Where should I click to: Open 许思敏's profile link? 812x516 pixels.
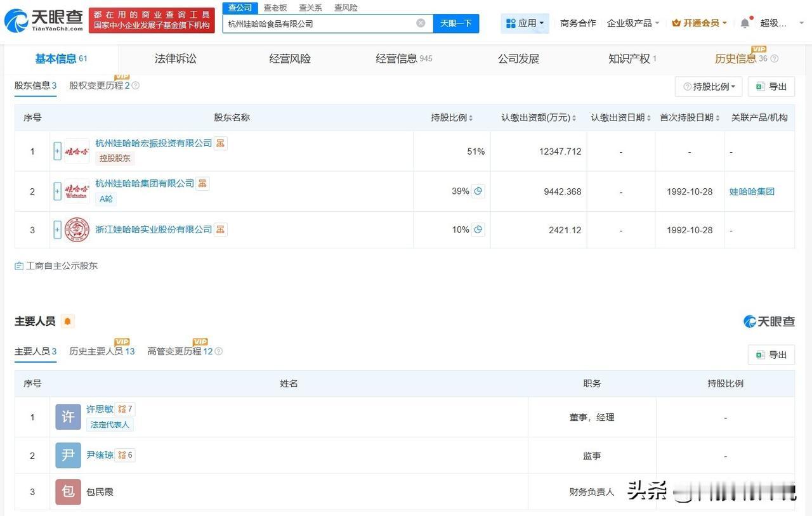pyautogui.click(x=100, y=410)
